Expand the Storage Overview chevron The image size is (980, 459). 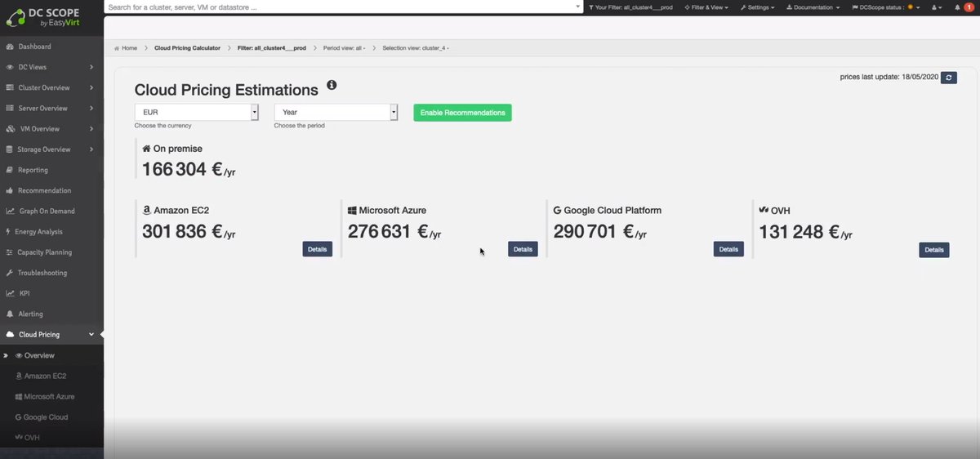(91, 149)
